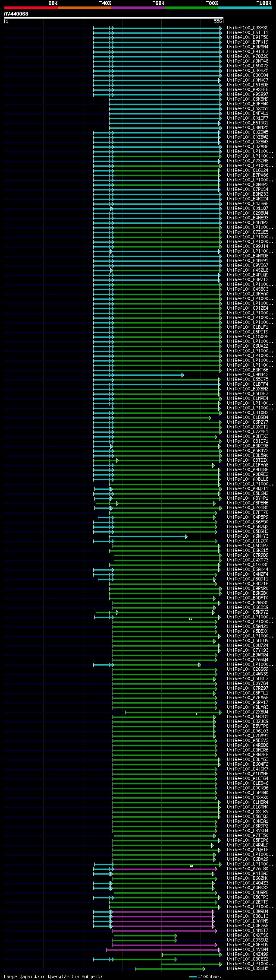
Task: Select the UniRef100_B9RAM4 label
Action: [248, 47]
